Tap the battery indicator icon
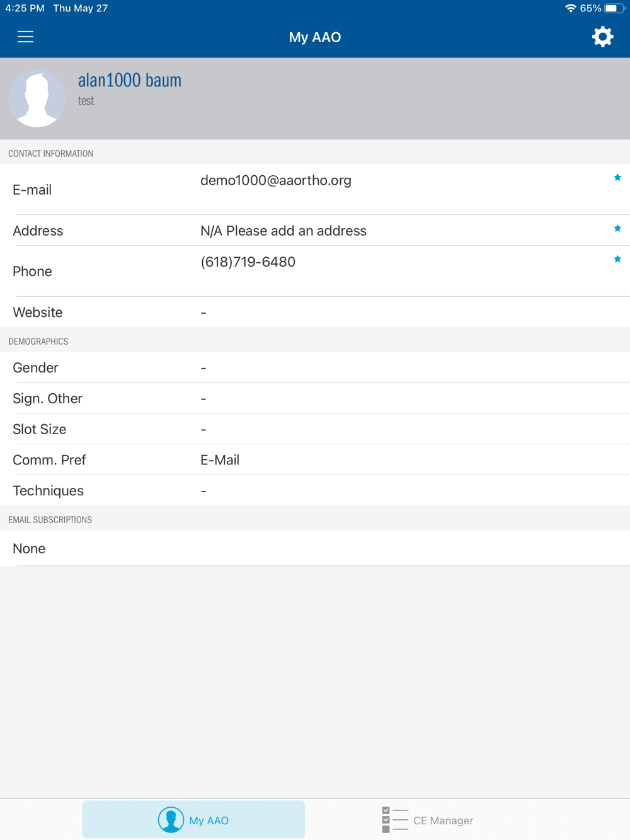The image size is (630, 840). click(614, 8)
